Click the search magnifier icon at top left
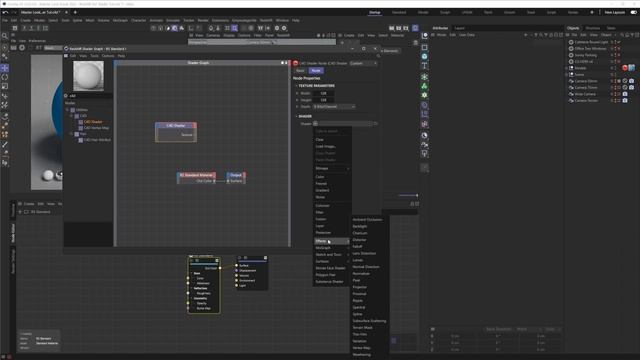Viewport: 640px width, 360px height. coord(5,36)
